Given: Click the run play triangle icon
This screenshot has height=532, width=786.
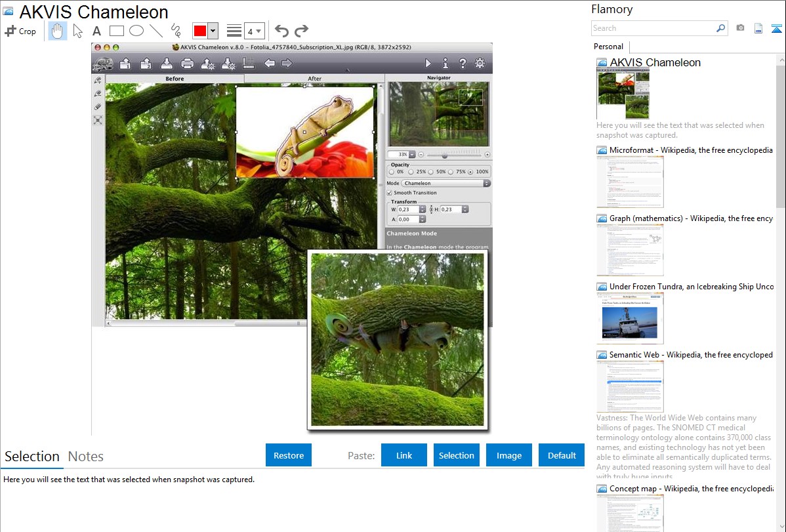Looking at the screenshot, I should pyautogui.click(x=428, y=63).
